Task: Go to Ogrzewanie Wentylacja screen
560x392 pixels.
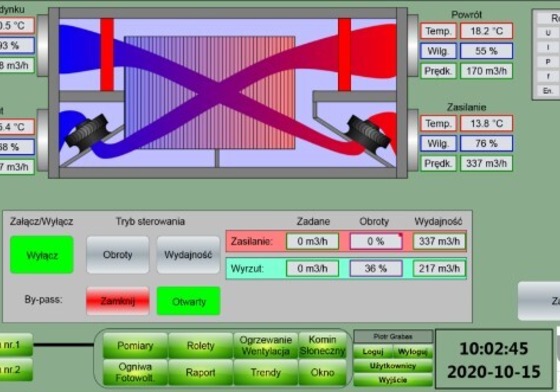Action: [x=265, y=346]
